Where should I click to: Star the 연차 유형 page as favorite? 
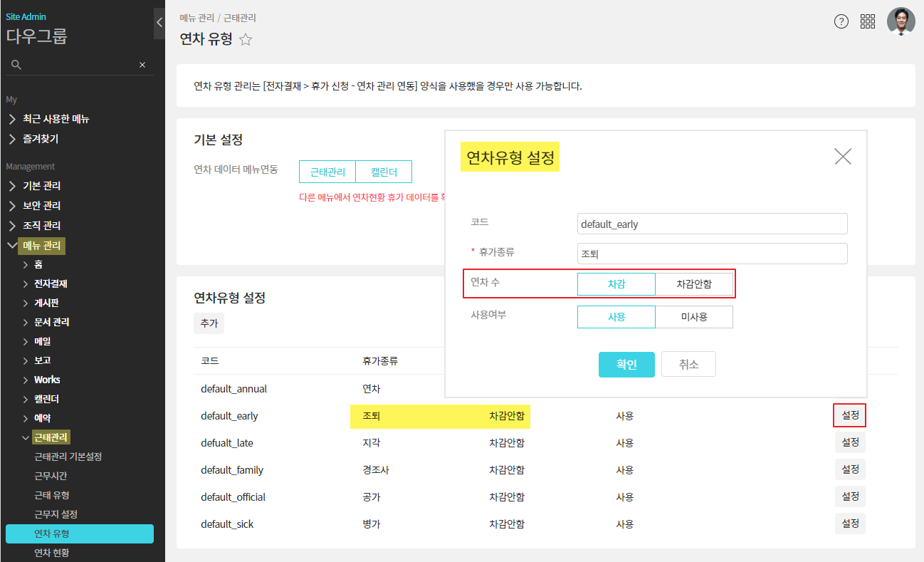pyautogui.click(x=246, y=40)
